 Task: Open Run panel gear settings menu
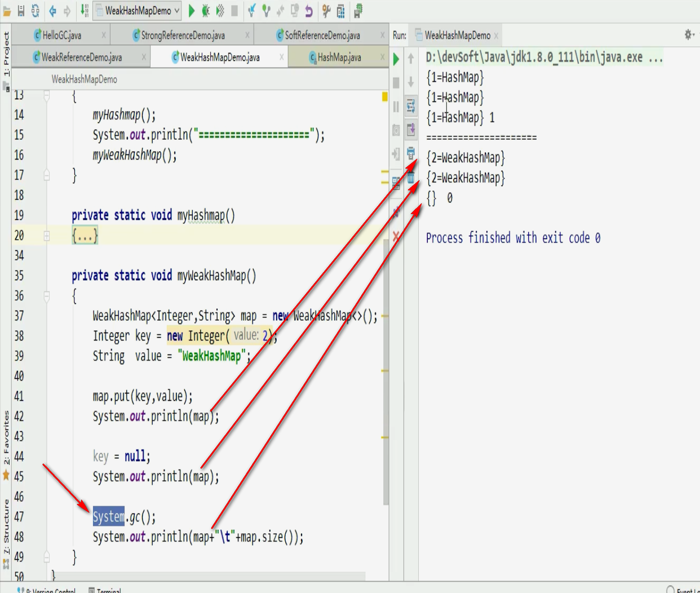tap(689, 35)
